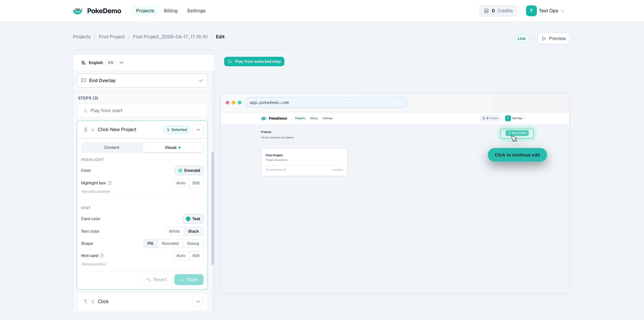Click the step 7 click-cursor icon
The height and width of the screenshot is (320, 644).
93,301
